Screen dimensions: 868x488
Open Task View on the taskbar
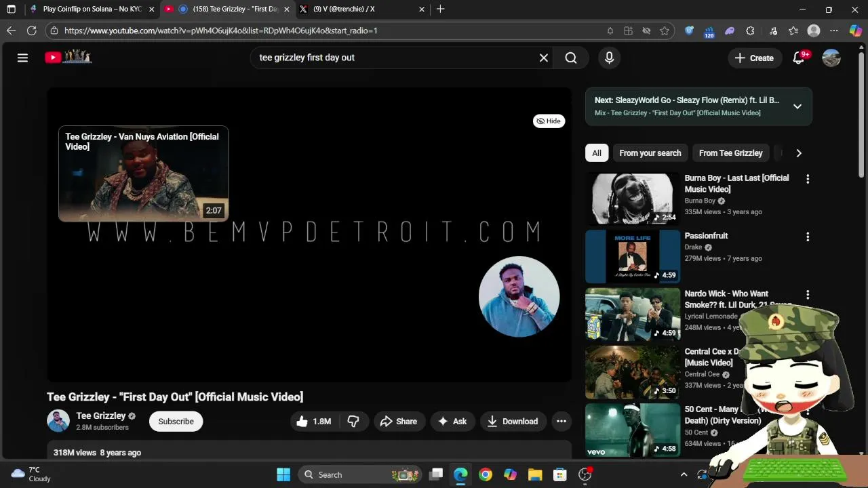coord(436,474)
